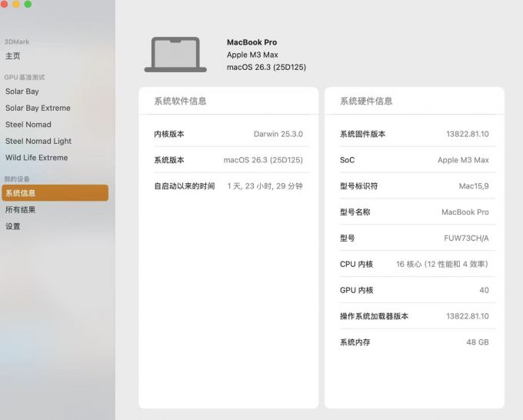Viewport: 523px width, 420px height.
Task: Click the 48 GB 系统内存 value
Action: pos(477,342)
